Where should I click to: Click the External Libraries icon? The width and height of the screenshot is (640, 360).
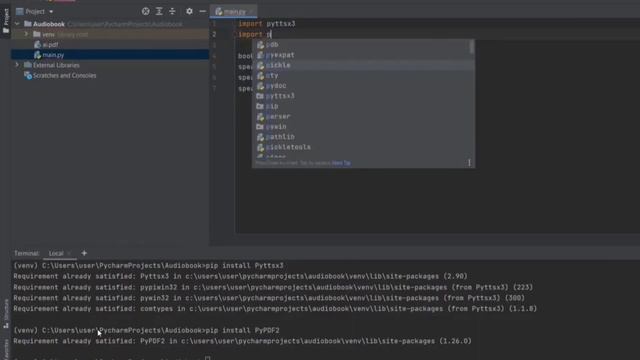coord(28,65)
